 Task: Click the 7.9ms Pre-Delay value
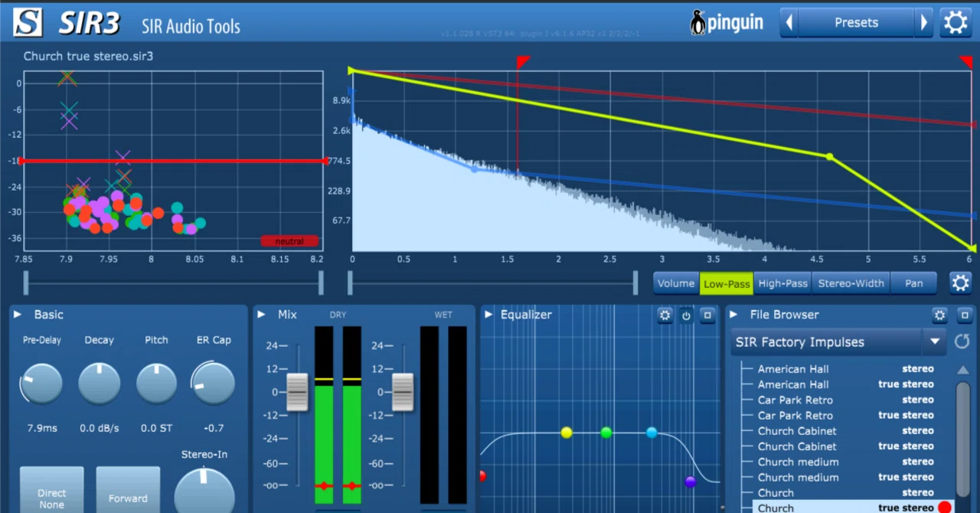pyautogui.click(x=41, y=428)
